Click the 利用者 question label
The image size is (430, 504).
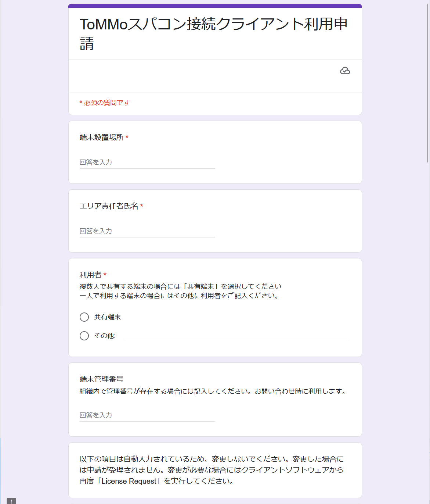(x=91, y=275)
